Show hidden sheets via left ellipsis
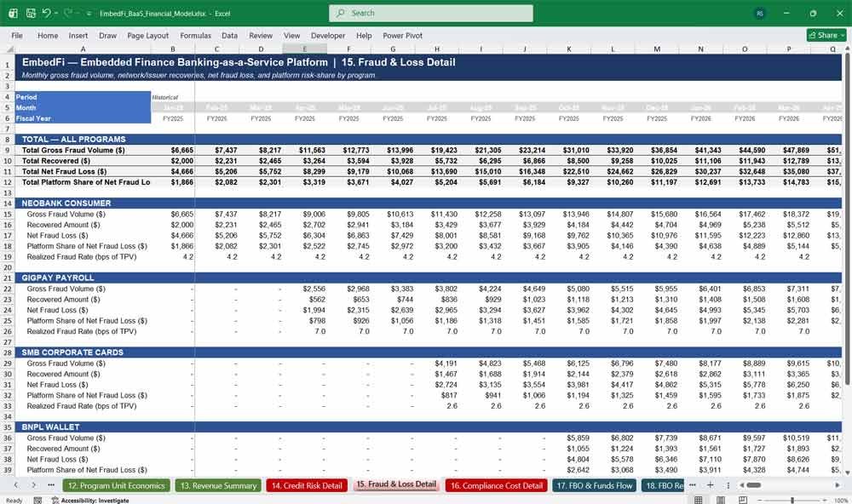Viewport: 852px width, 504px height. tap(51, 485)
